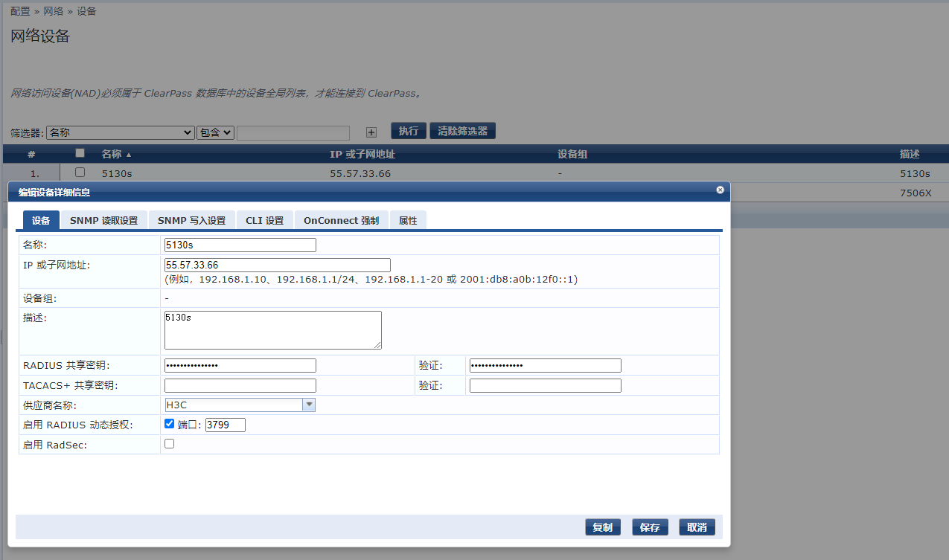Click the TACACS+ 验证 confirmation field

tap(546, 385)
